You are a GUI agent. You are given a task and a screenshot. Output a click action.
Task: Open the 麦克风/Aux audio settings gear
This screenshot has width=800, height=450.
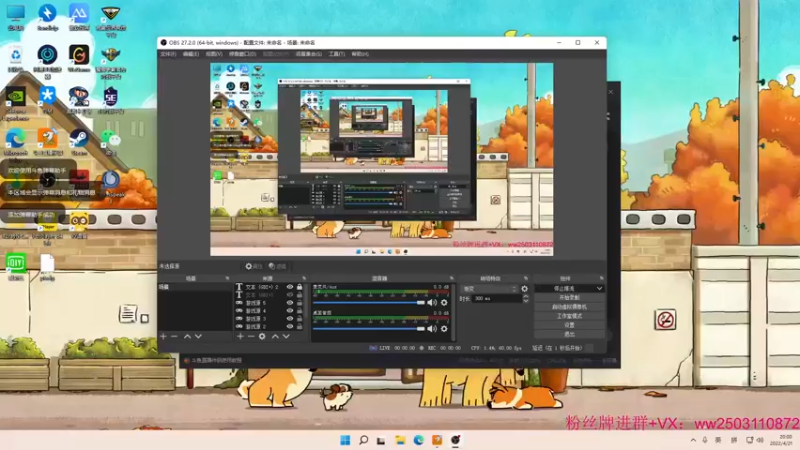pyautogui.click(x=444, y=303)
